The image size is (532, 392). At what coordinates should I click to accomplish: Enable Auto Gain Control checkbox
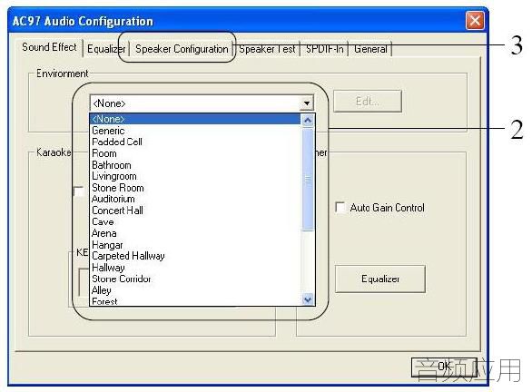coord(340,207)
